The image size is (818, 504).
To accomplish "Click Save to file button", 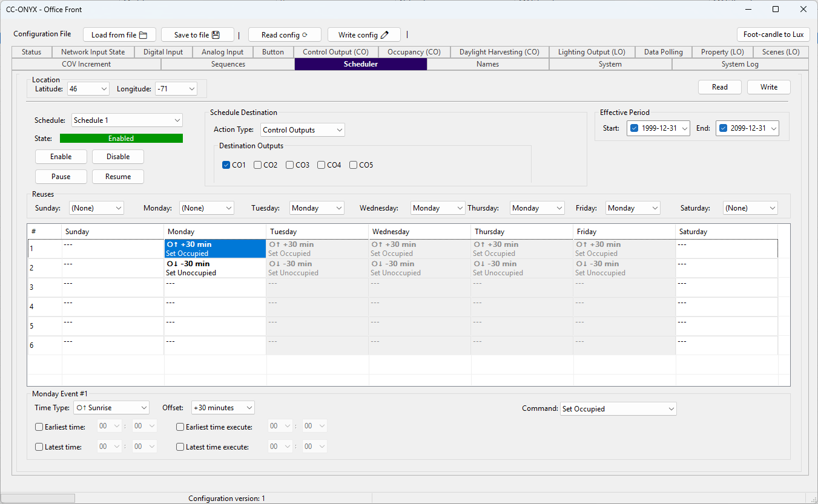I will coord(197,35).
